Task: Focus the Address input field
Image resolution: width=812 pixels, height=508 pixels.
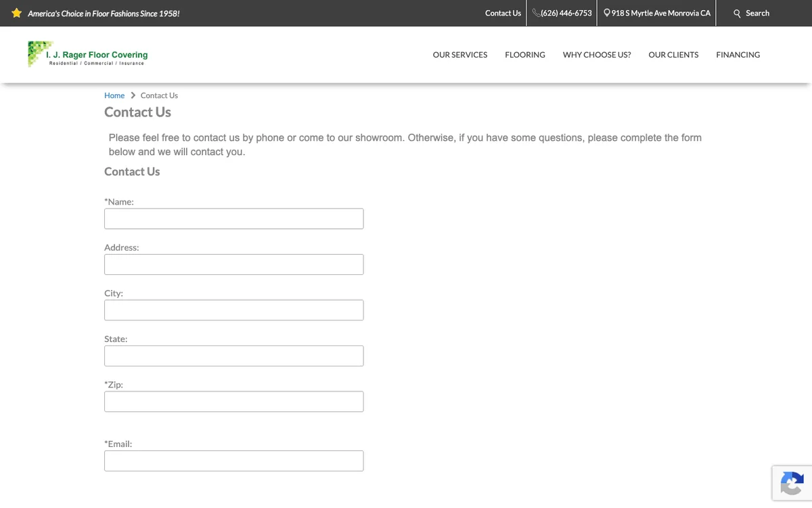Action: [234, 264]
